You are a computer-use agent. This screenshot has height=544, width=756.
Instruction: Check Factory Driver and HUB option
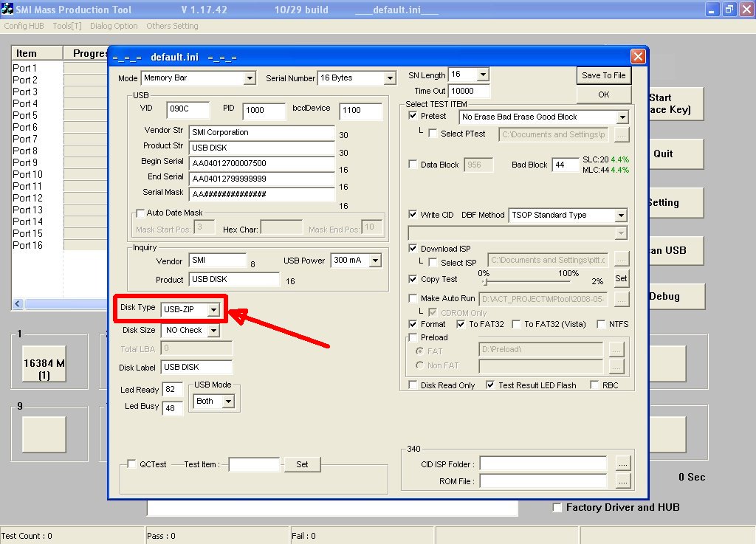[557, 507]
